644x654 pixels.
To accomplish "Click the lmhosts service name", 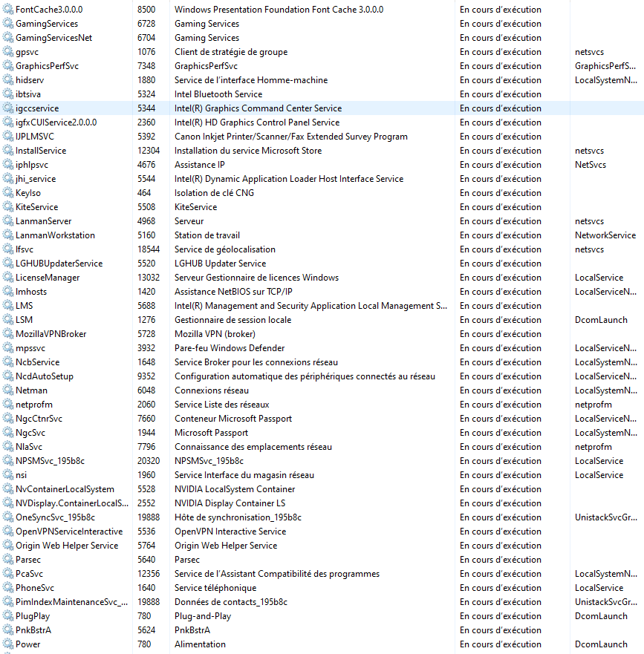I will pyautogui.click(x=31, y=292).
